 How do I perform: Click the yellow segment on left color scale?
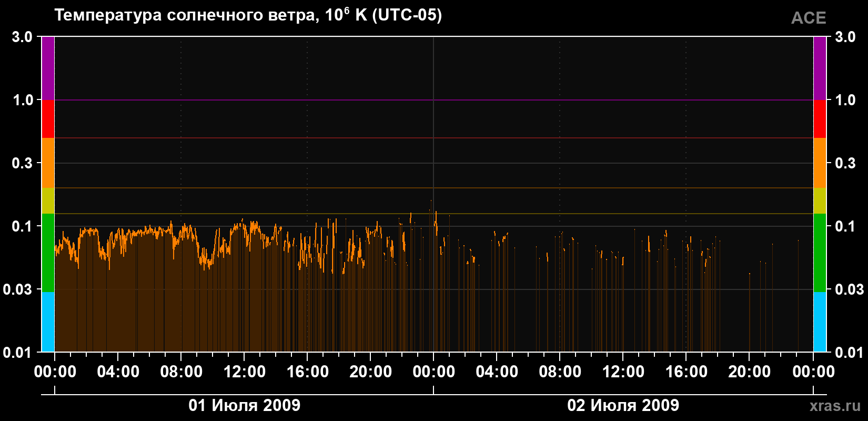pos(48,201)
